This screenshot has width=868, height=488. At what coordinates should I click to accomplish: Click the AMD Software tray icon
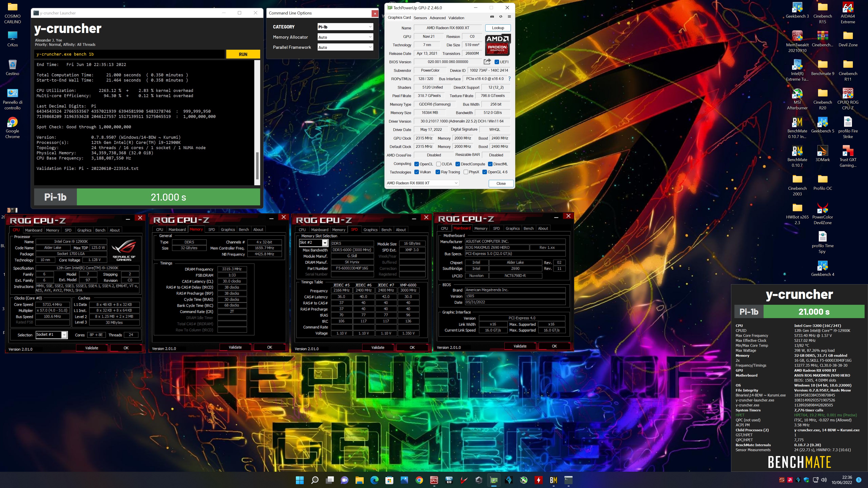coord(790,480)
